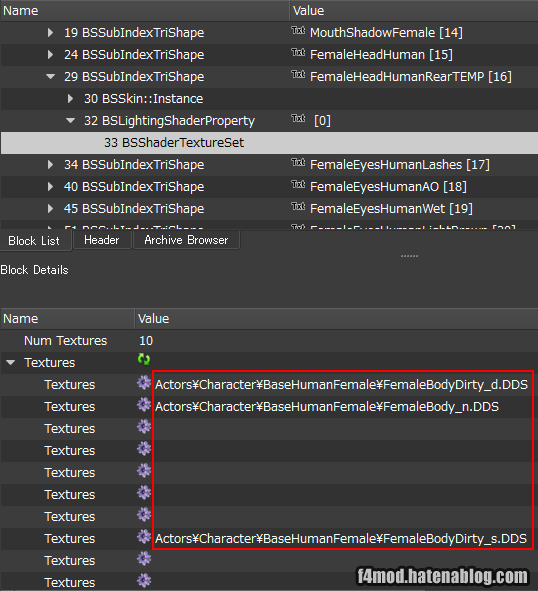Image resolution: width=538 pixels, height=591 pixels.
Task: Expand the 34 BSSubIndexTriShape node
Action: pyautogui.click(x=50, y=165)
